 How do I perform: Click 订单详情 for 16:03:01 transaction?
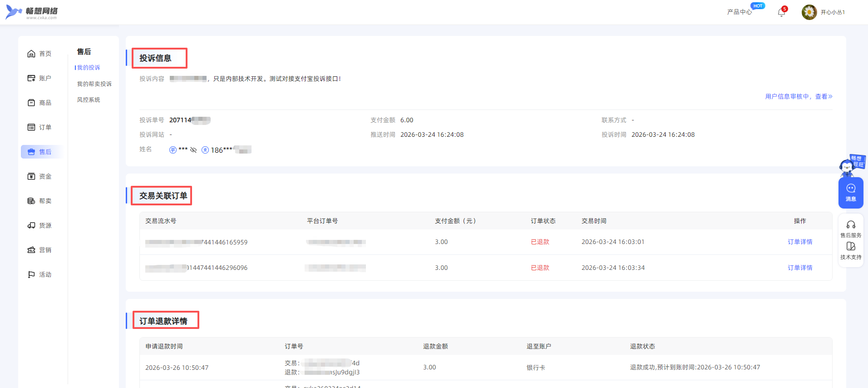(799, 242)
